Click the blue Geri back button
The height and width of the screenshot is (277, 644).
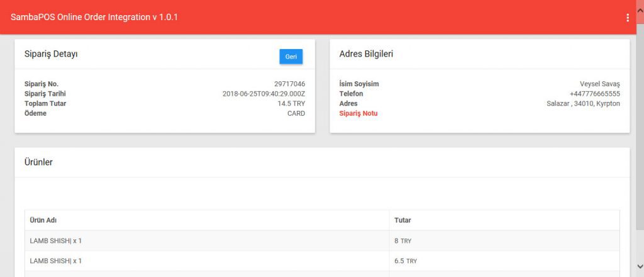(291, 57)
